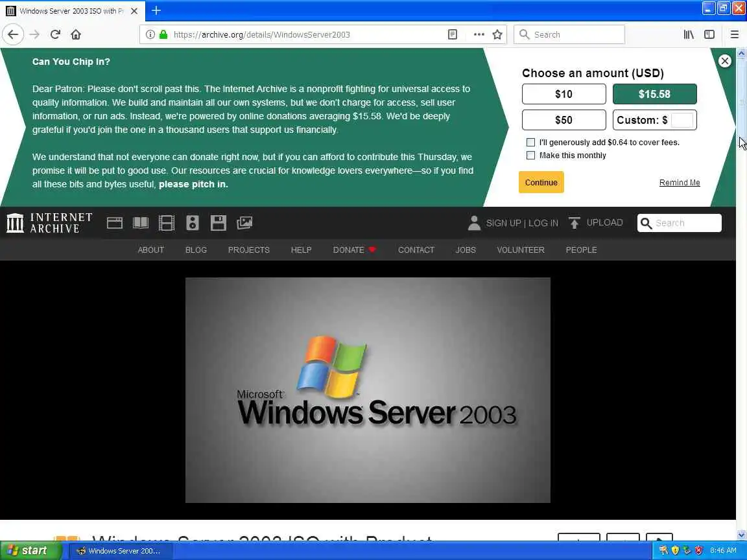This screenshot has width=747, height=560.
Task: Click the yellow Continue button
Action: [x=541, y=182]
